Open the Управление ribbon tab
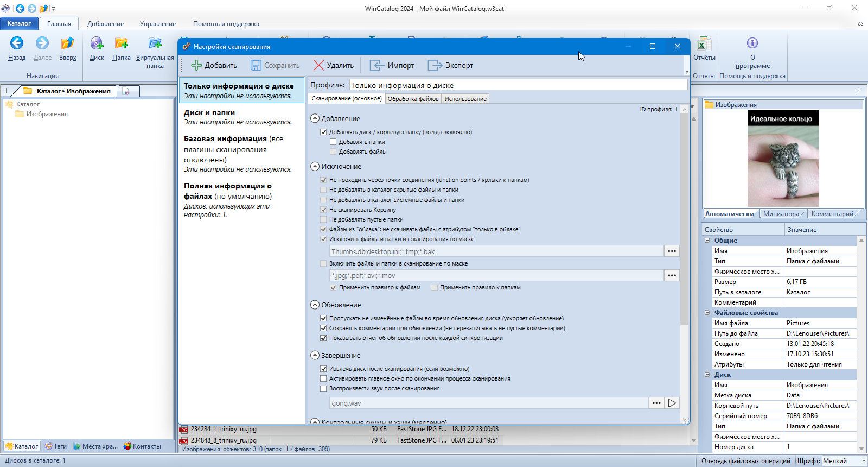 tap(158, 24)
